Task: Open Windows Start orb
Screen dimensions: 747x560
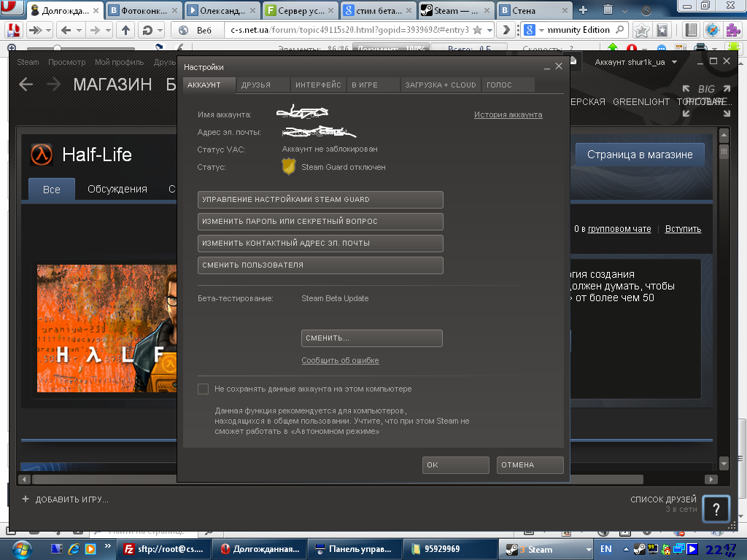Action: coord(21,550)
